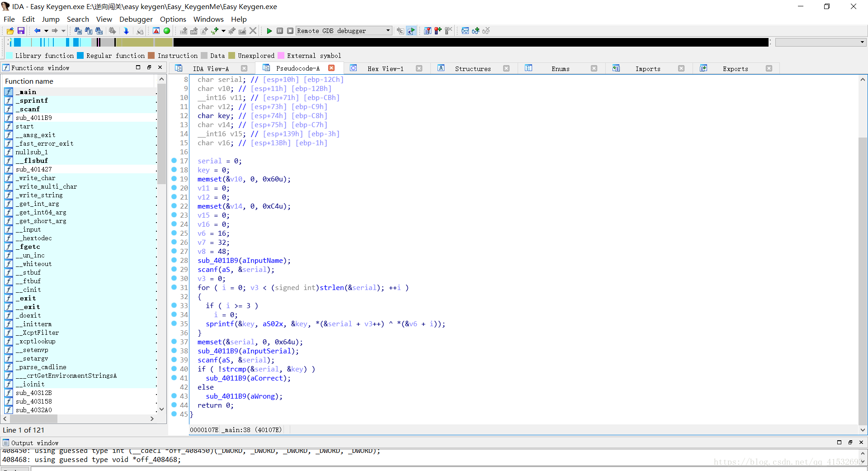Image resolution: width=868 pixels, height=471 pixels.
Task: Switch to the Hex View-1 tab
Action: pyautogui.click(x=385, y=68)
